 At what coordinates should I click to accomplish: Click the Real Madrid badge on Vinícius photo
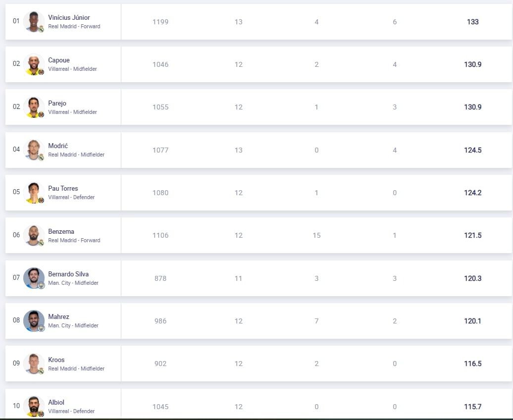click(41, 29)
